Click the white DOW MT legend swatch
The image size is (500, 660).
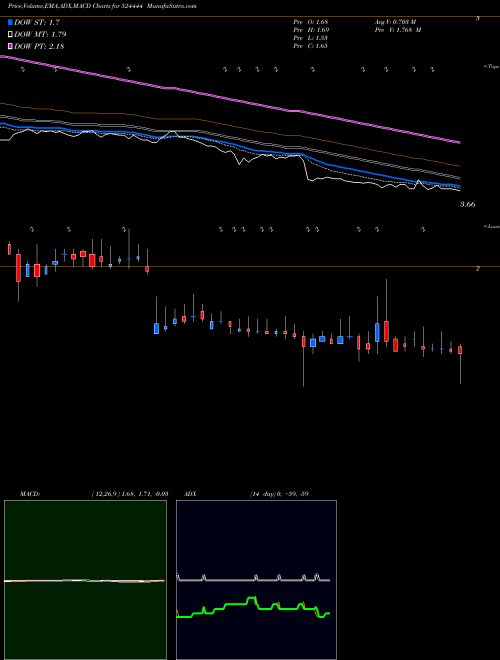click(x=10, y=35)
